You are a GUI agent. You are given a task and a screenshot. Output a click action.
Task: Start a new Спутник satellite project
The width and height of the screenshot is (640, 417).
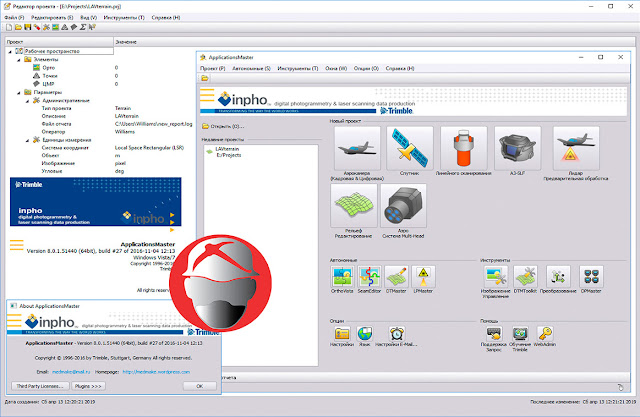click(x=409, y=148)
